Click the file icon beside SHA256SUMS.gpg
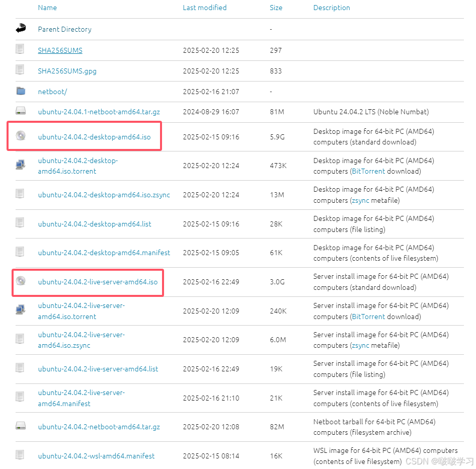Image resolution: width=476 pixels, height=469 pixels. 20,69
